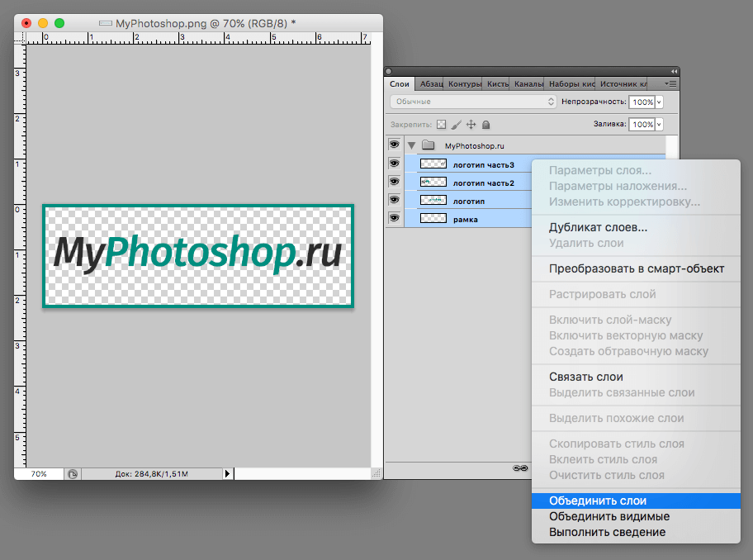Open the Layers panel flyout menu icon
The width and height of the screenshot is (753, 560).
coord(670,83)
